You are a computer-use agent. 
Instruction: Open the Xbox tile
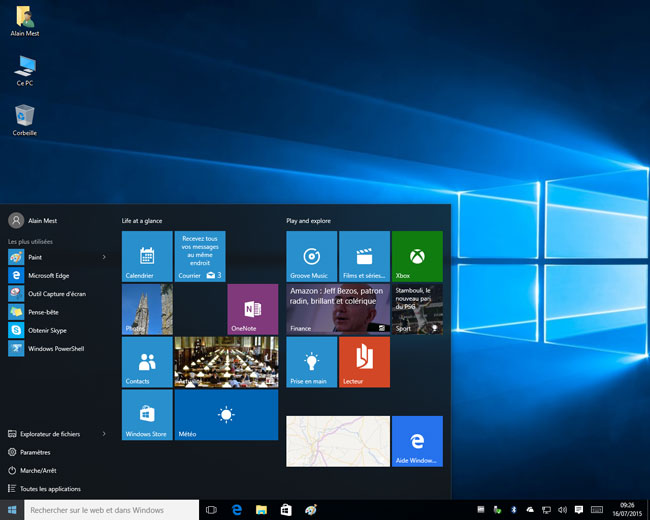point(416,256)
